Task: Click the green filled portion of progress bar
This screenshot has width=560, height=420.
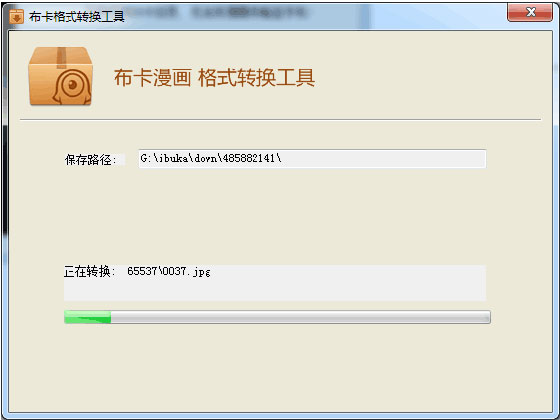Action: tap(88, 317)
